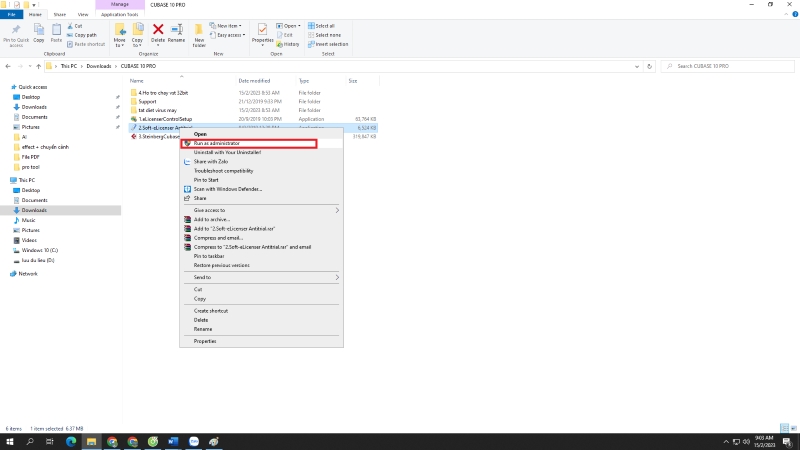Screen dimensions: 800x450
Task: Click Downloads in the address breadcrumb
Action: [x=98, y=66]
